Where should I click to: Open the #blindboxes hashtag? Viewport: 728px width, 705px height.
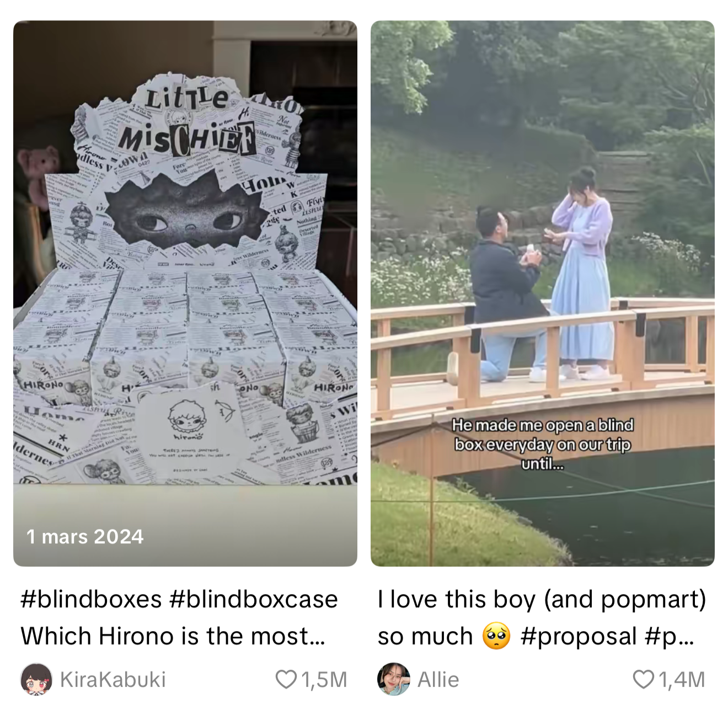pos(92,599)
